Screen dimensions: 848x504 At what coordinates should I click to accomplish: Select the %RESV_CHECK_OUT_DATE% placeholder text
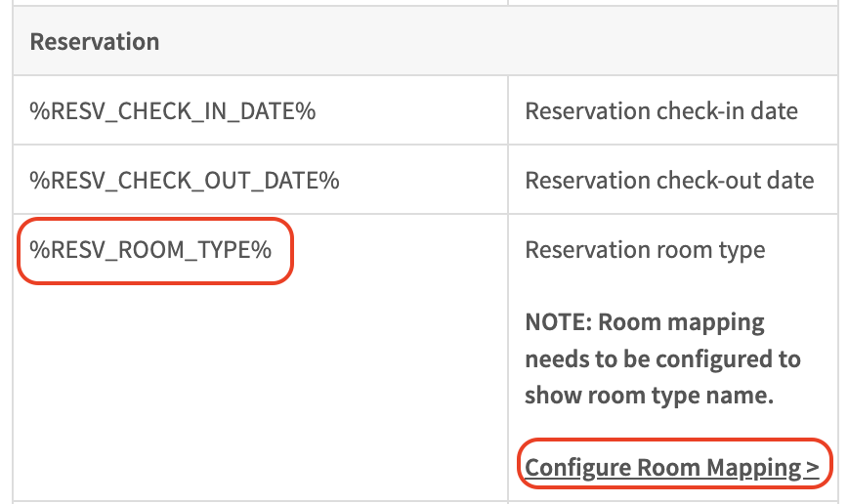[x=185, y=181]
